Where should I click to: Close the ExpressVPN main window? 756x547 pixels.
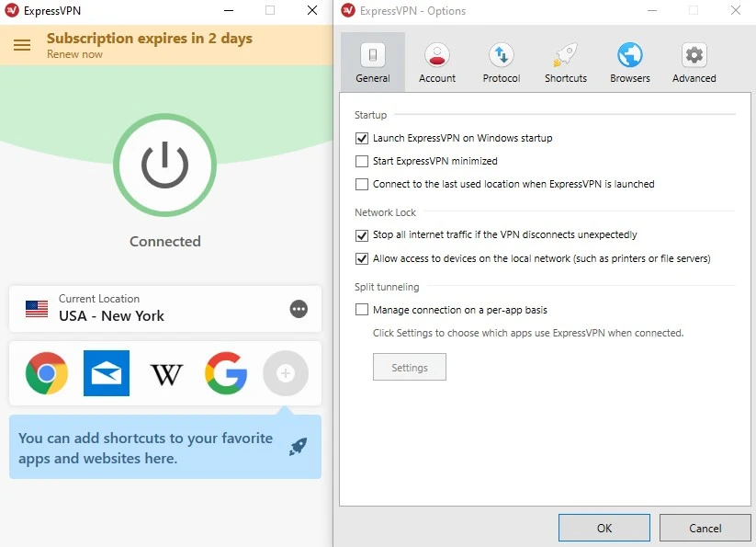312,10
